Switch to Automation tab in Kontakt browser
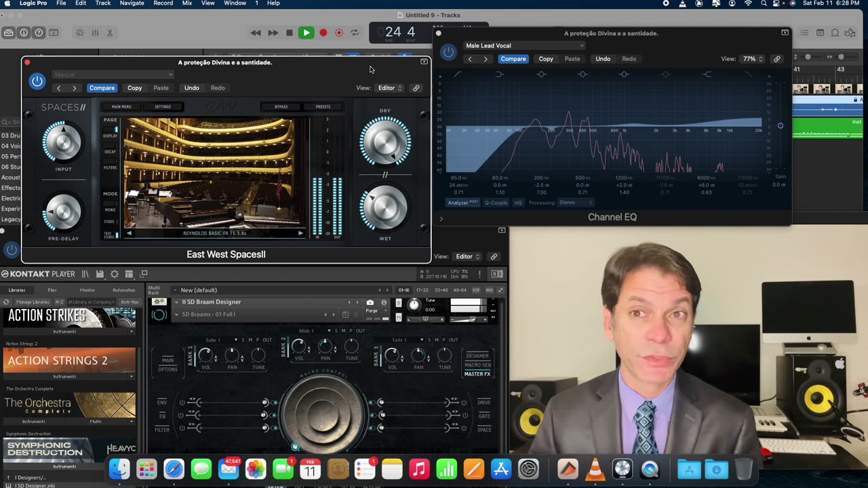This screenshot has height=488, width=868. [124, 290]
